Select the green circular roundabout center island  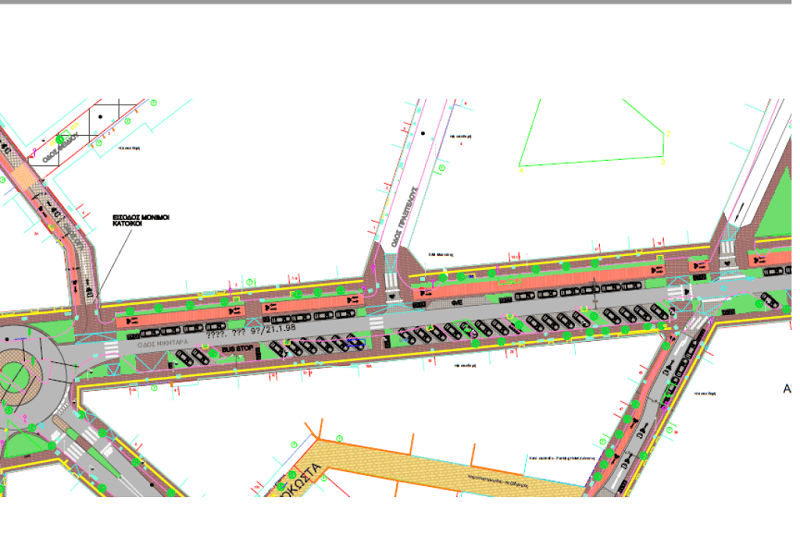13,378
